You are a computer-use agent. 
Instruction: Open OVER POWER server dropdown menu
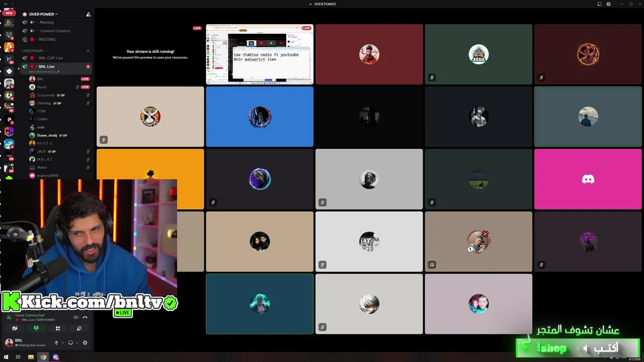coord(43,14)
